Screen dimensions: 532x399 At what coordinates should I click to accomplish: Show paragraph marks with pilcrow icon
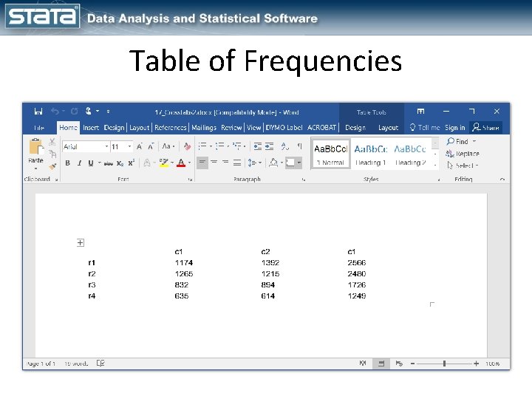[x=299, y=146]
